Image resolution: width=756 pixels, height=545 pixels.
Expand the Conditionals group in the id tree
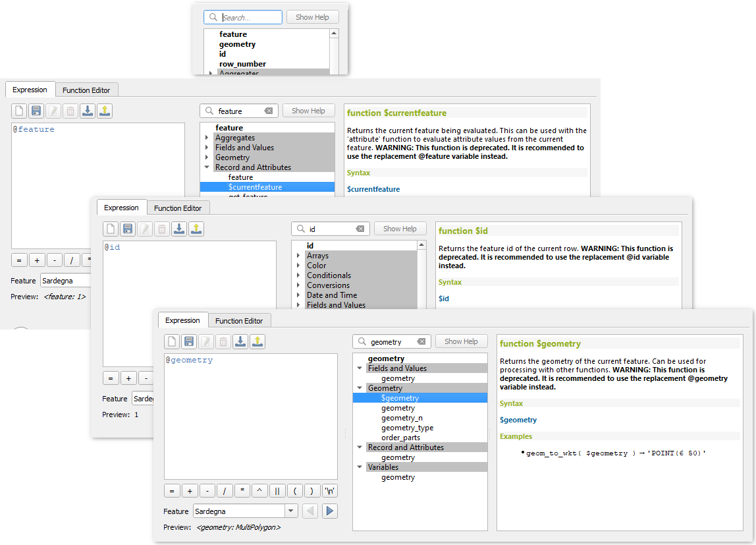(298, 275)
